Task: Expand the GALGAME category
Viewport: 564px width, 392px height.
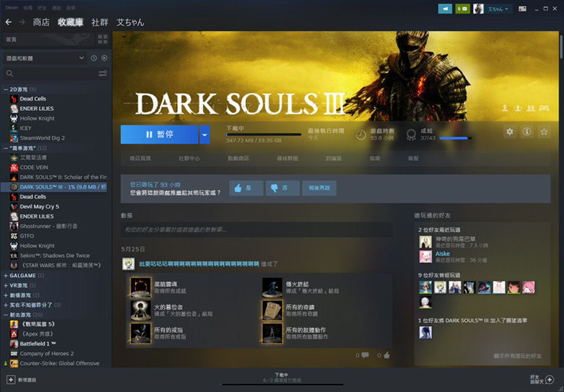Action: (5, 276)
